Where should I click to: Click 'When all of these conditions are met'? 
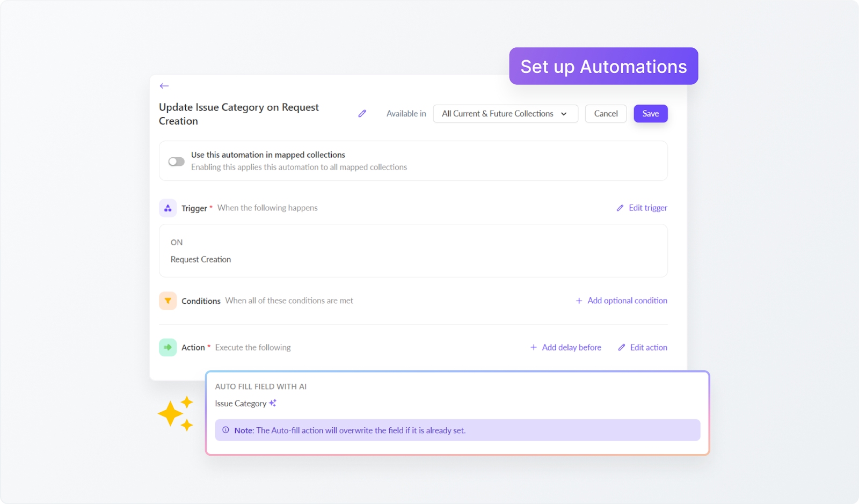coord(289,301)
